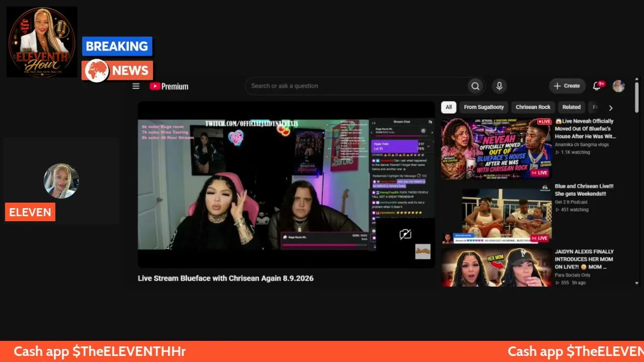Click the BREAKING banner label

click(x=117, y=46)
